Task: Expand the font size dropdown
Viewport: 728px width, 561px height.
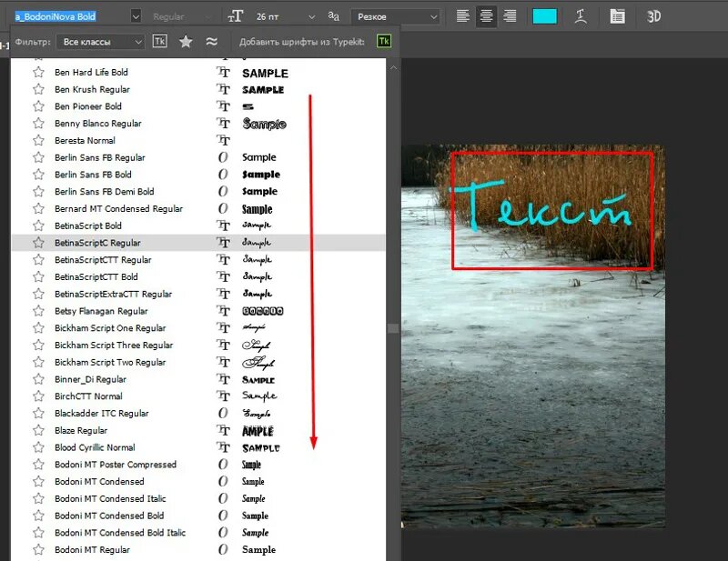Action: coord(311,16)
